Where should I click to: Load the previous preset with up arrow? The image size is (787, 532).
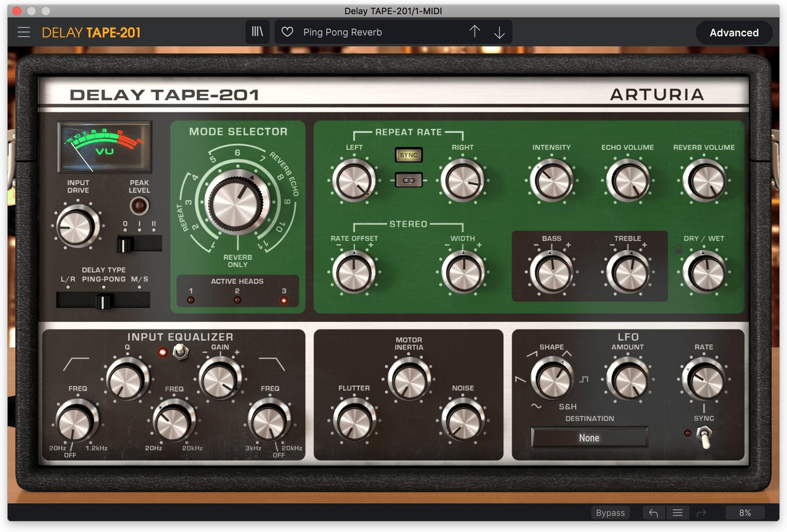click(475, 32)
